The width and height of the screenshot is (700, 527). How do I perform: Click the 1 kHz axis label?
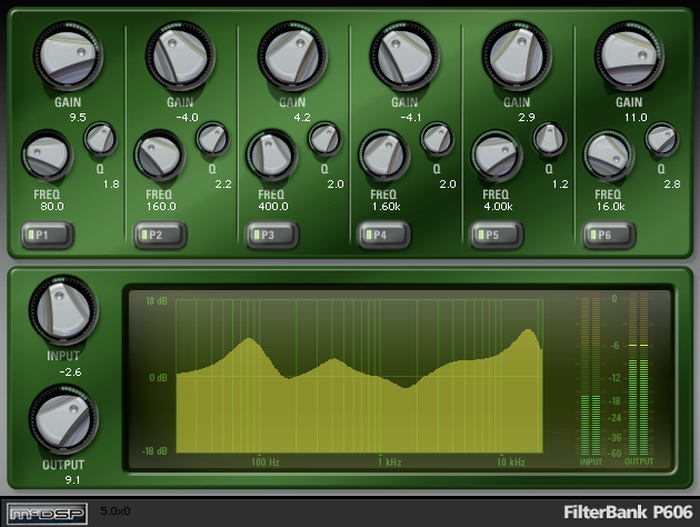390,462
